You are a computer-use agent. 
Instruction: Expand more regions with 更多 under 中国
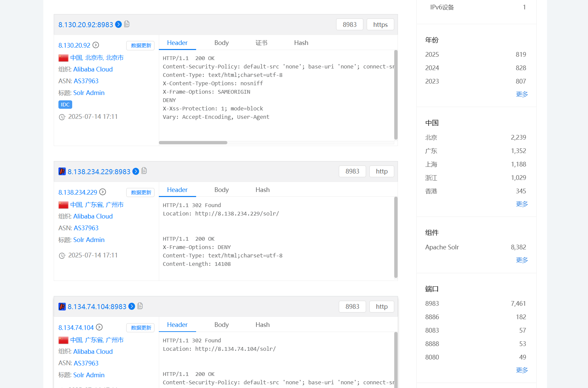(x=522, y=204)
